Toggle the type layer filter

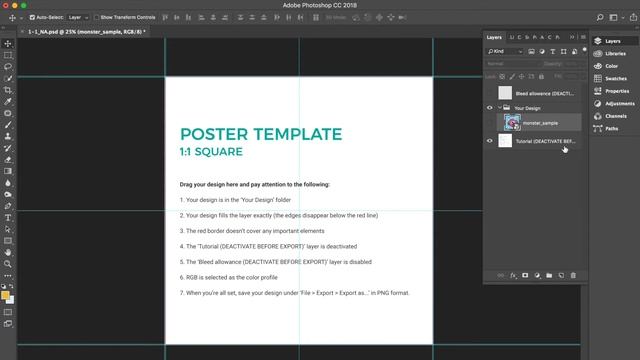(x=553, y=51)
